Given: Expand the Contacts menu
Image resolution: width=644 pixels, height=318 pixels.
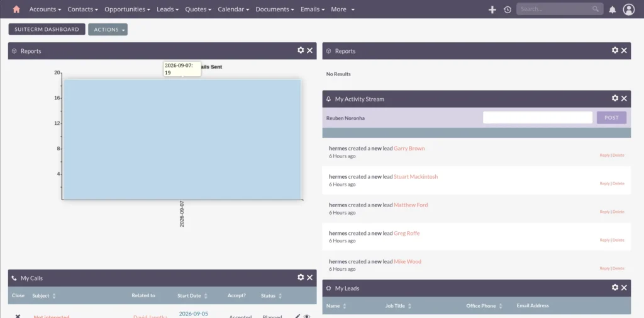Looking at the screenshot, I should pyautogui.click(x=83, y=9).
